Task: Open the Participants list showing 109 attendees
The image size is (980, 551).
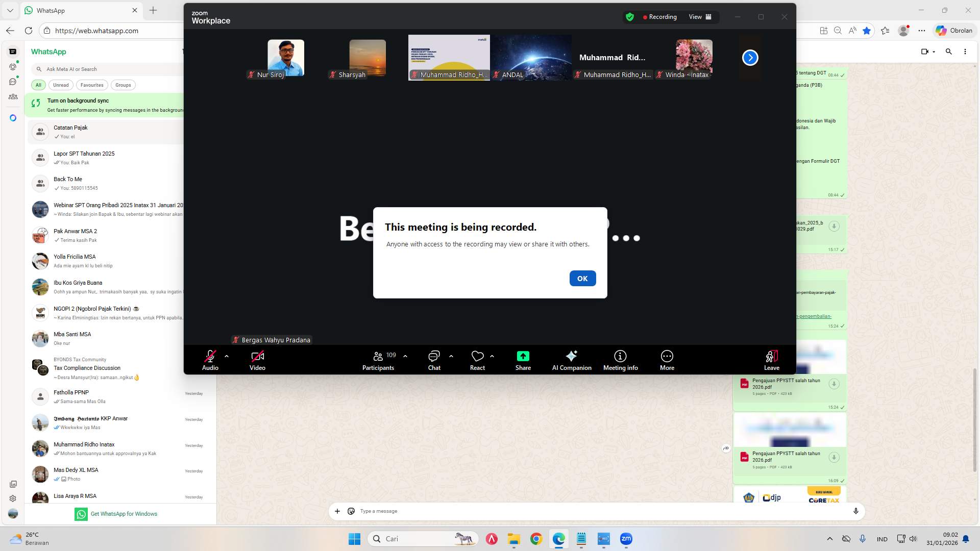Action: (x=378, y=360)
